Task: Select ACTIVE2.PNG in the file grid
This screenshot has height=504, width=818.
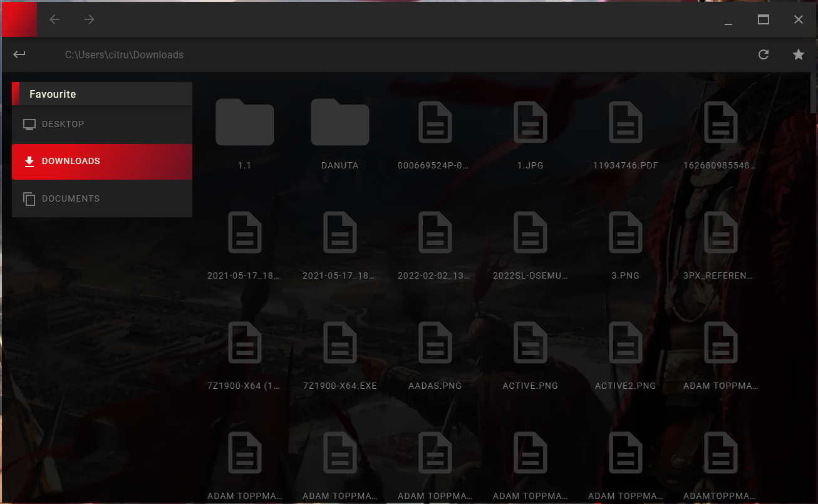Action: coord(625,342)
